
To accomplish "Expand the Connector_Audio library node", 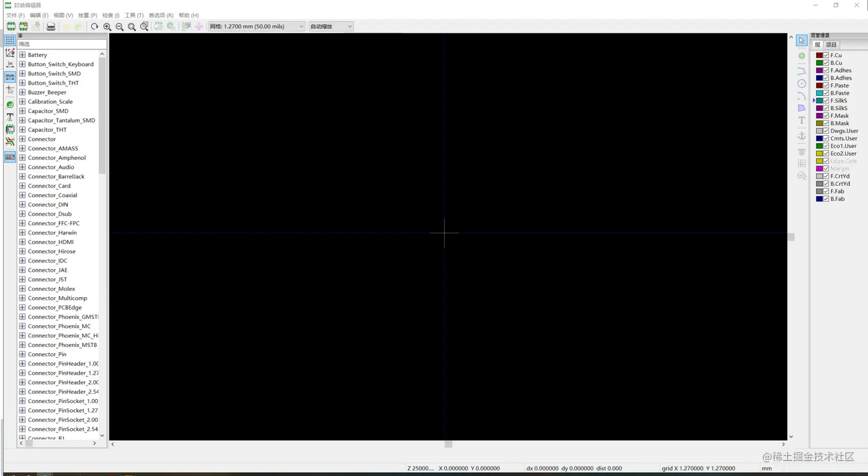I will [x=22, y=167].
